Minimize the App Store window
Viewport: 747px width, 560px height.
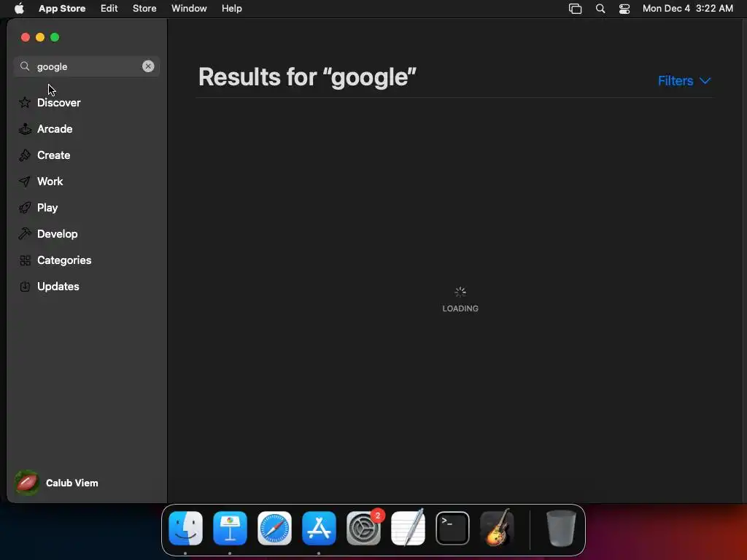(40, 37)
